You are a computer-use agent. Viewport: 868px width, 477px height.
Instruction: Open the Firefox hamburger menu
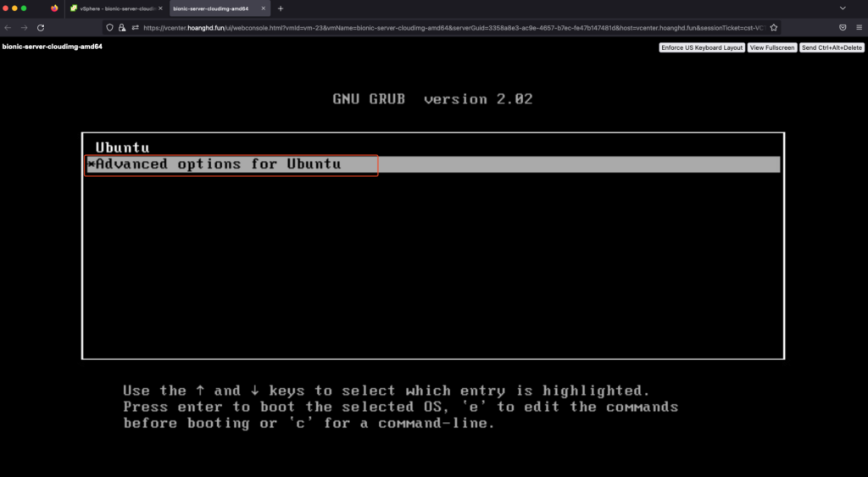[860, 28]
